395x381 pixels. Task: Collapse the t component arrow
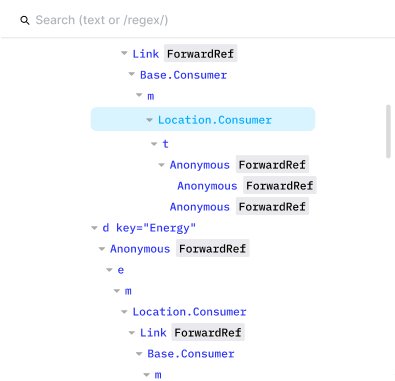(x=154, y=144)
